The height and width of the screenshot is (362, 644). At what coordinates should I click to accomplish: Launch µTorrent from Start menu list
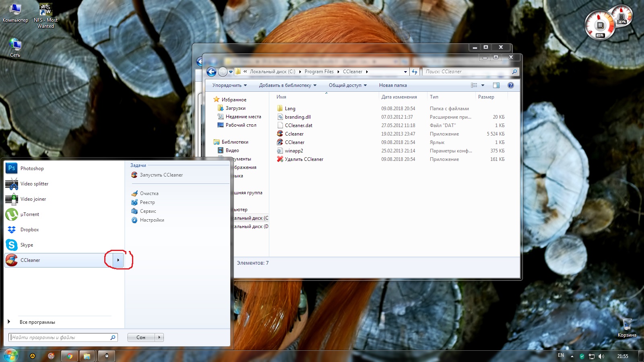[30, 214]
